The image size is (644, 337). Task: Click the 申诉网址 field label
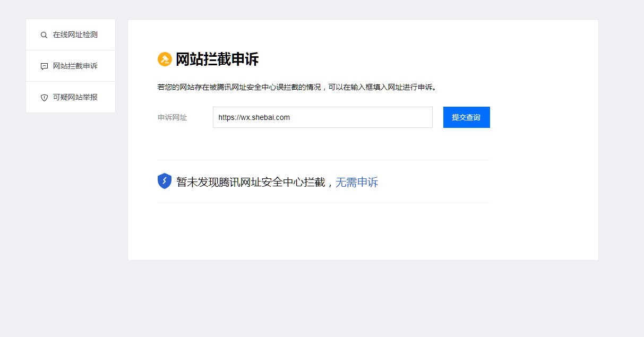pyautogui.click(x=173, y=117)
